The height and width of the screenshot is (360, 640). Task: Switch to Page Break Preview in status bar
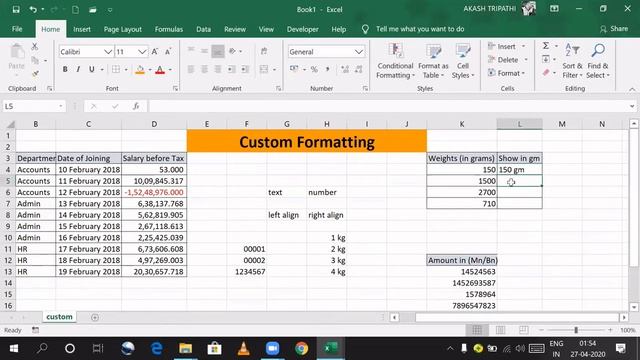(523, 330)
